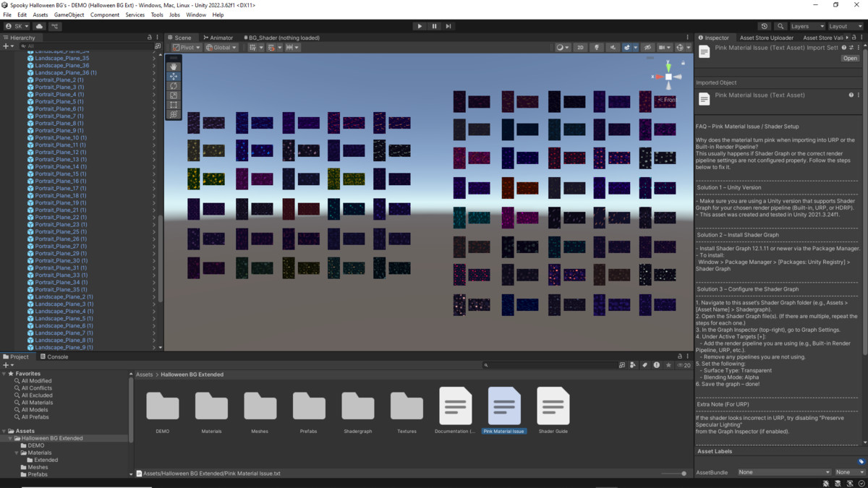Open the Layers dropdown
This screenshot has height=488, width=868.
[807, 26]
